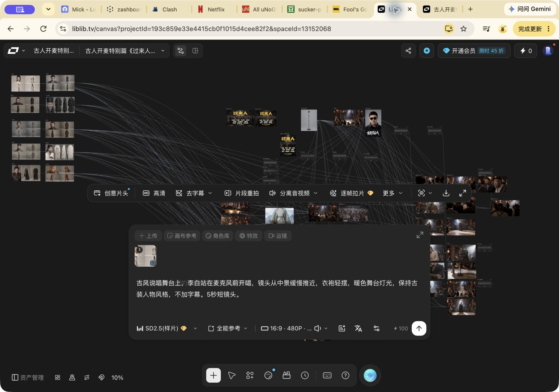559x392 pixels.
Task: Click the reference image thumbnail numbered 1
Action: [x=145, y=256]
